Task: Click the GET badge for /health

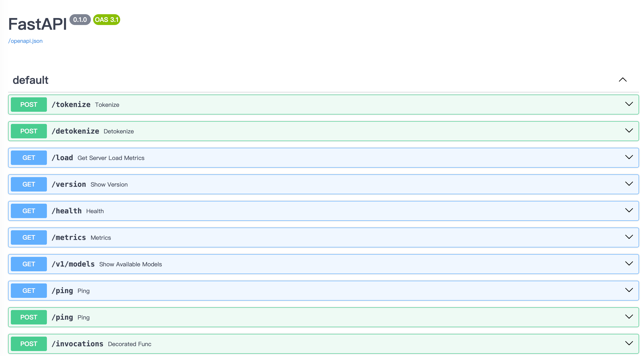Action: tap(29, 211)
